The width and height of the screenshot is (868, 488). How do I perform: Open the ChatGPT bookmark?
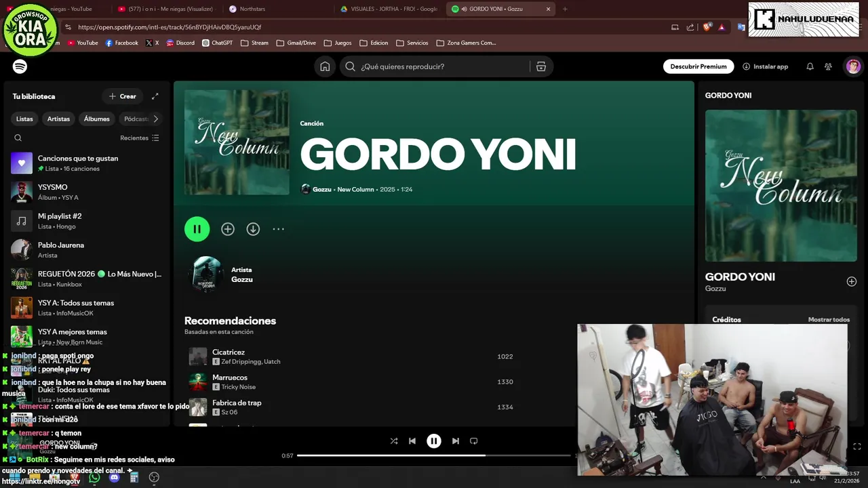pyautogui.click(x=217, y=43)
